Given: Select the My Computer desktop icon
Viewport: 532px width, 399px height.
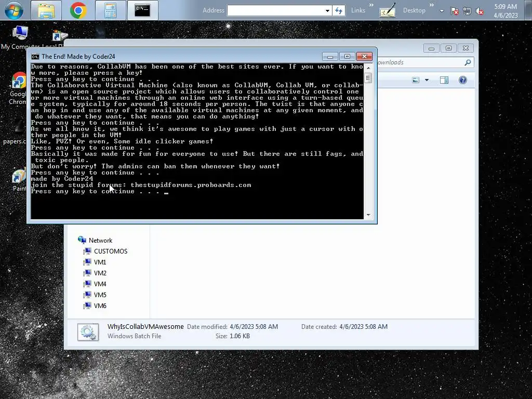Looking at the screenshot, I should [20, 38].
